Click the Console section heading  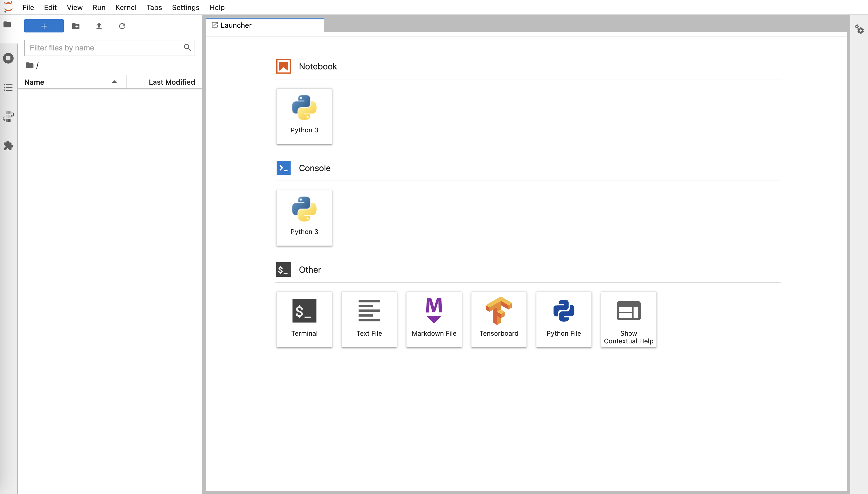[315, 168]
